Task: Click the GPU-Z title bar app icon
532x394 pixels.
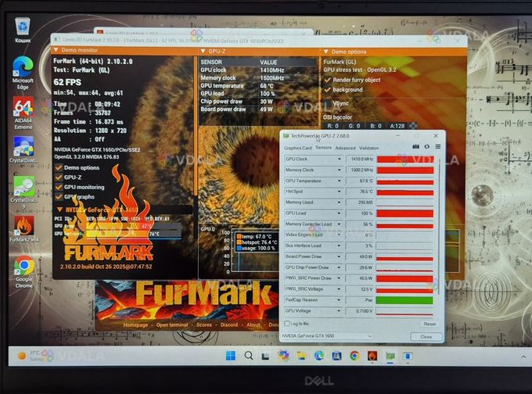Action: click(x=286, y=135)
